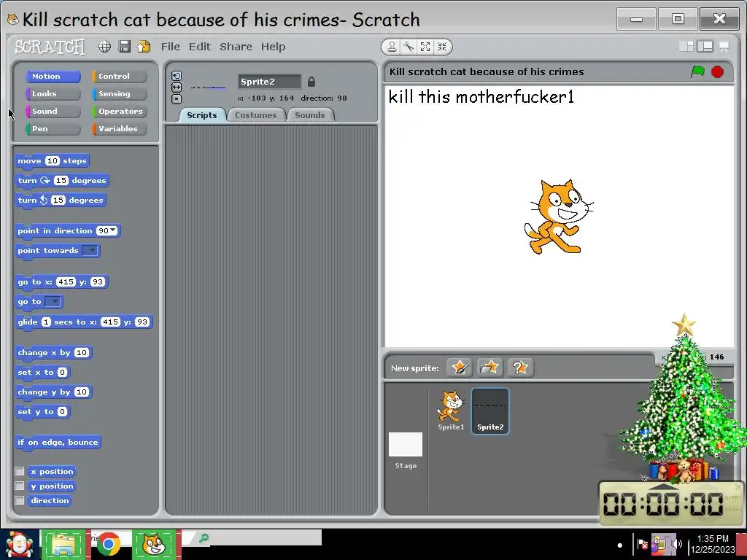Select the Control block category
The height and width of the screenshot is (560, 747).
(119, 76)
